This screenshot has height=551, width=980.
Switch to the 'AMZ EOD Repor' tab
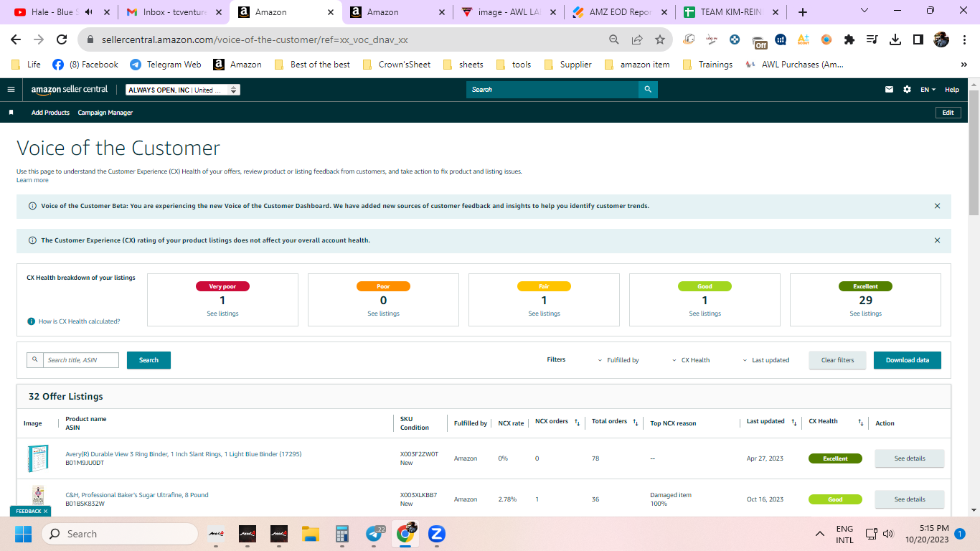[x=621, y=12]
